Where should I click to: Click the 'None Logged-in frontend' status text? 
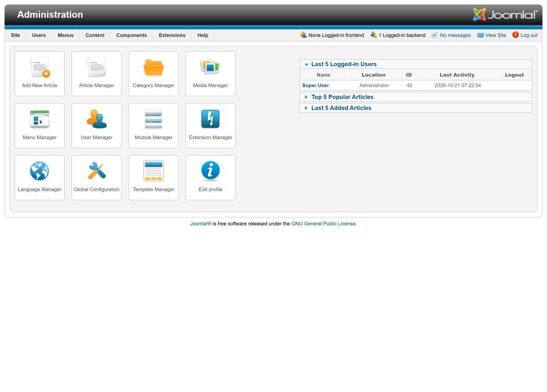[x=336, y=35]
